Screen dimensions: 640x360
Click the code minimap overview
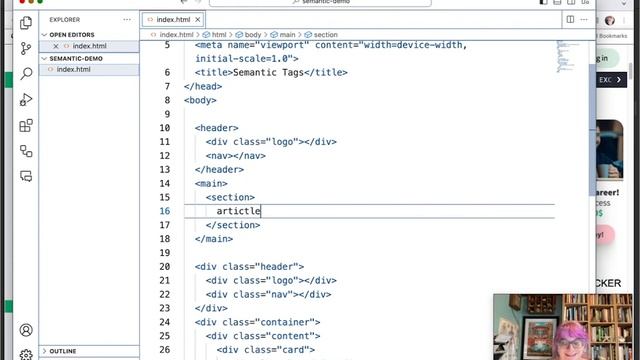(567, 56)
